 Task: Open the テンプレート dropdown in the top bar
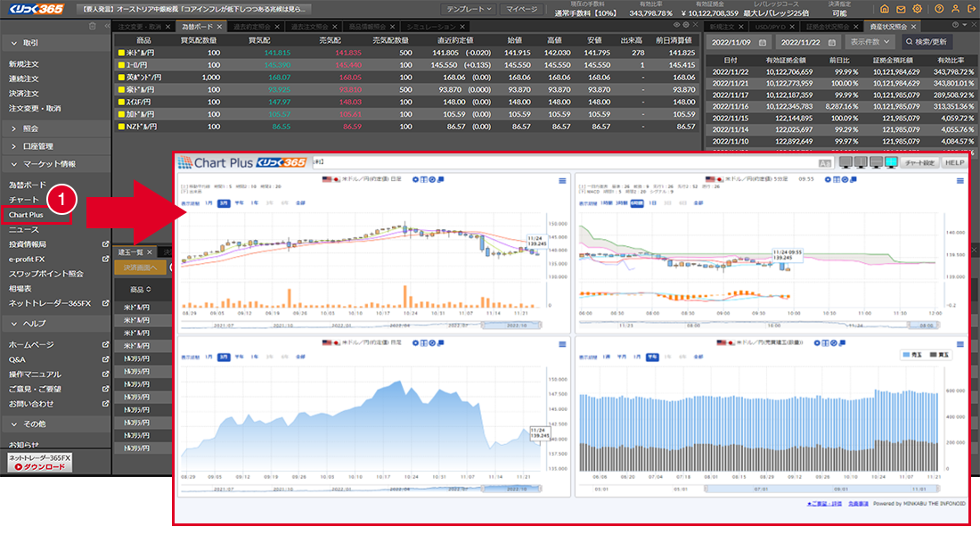pyautogui.click(x=468, y=9)
